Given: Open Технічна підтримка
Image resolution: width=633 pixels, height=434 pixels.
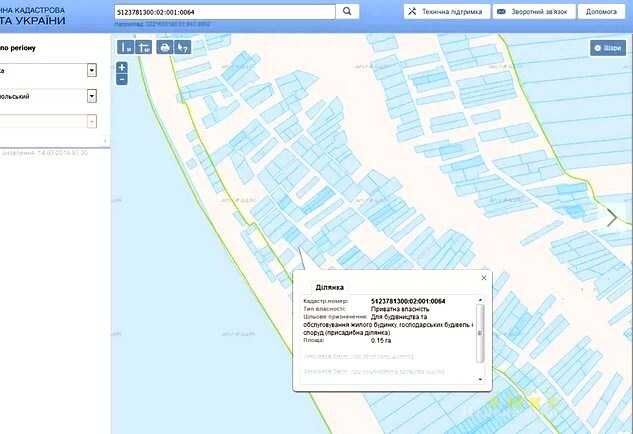Looking at the screenshot, I should [447, 12].
